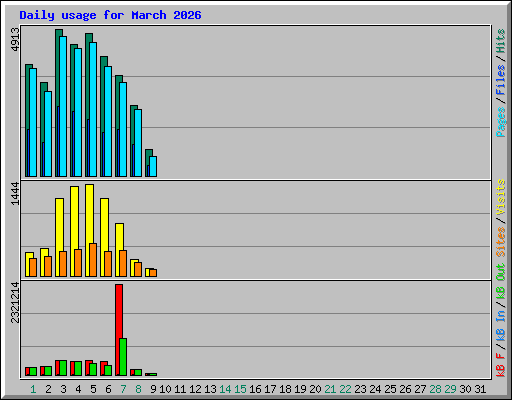Click the day 1 green kB out bar
Image resolution: width=512 pixels, height=400 pixels.
pyautogui.click(x=33, y=372)
